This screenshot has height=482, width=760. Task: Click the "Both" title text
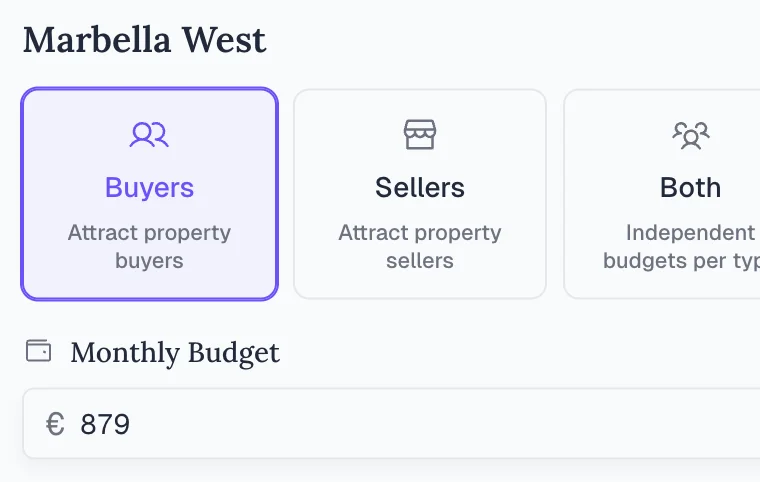690,187
